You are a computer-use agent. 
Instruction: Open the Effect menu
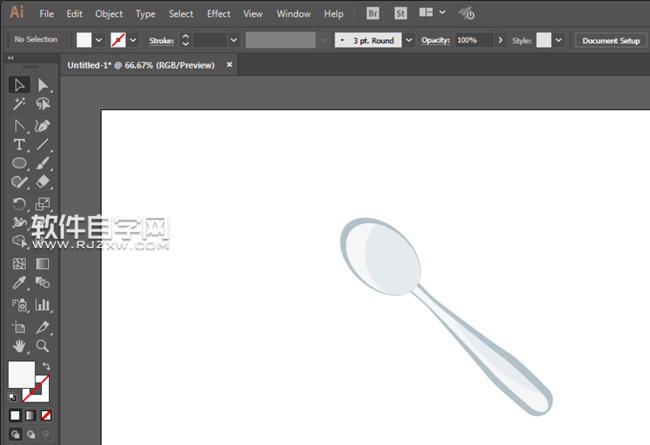[218, 14]
